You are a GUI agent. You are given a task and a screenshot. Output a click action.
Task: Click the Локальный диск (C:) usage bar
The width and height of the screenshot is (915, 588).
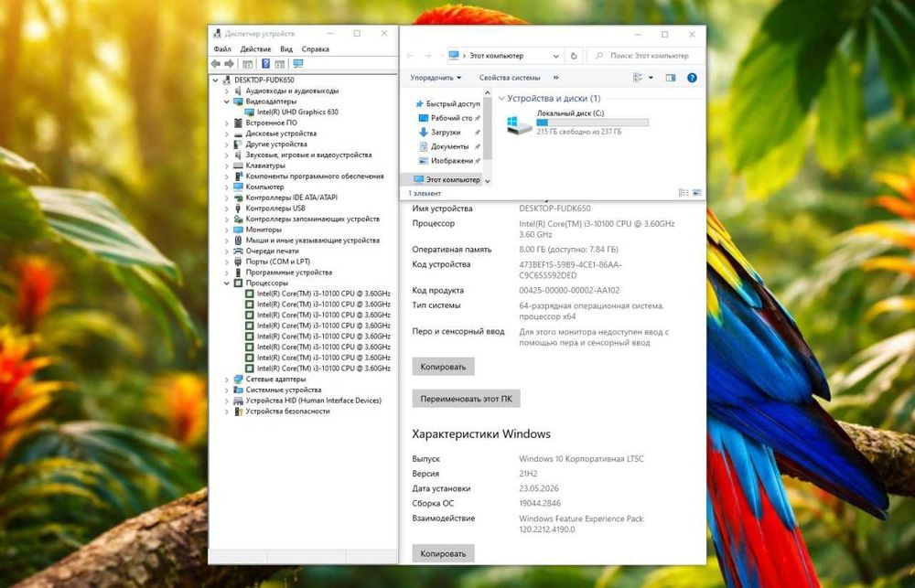coord(592,123)
